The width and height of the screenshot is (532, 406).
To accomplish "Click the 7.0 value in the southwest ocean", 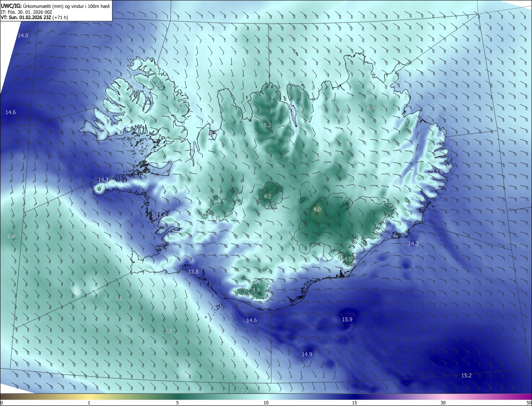I will point(168,331).
